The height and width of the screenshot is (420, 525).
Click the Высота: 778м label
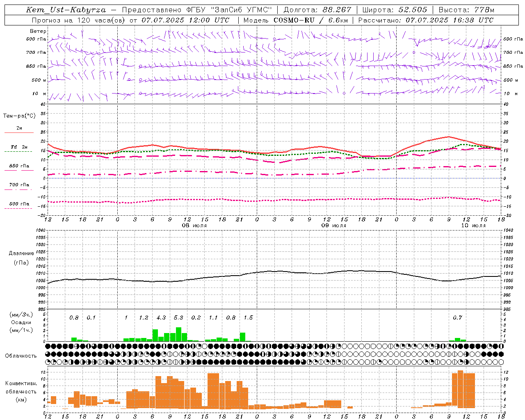(466, 10)
